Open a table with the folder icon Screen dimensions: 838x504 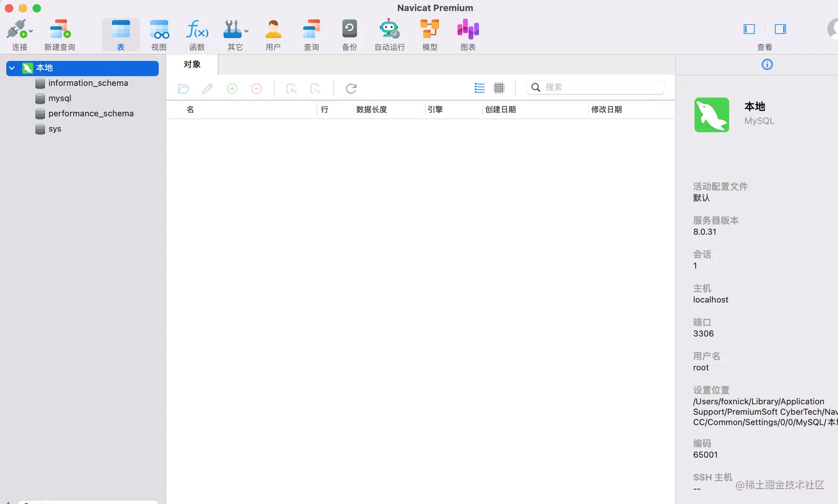click(x=183, y=88)
